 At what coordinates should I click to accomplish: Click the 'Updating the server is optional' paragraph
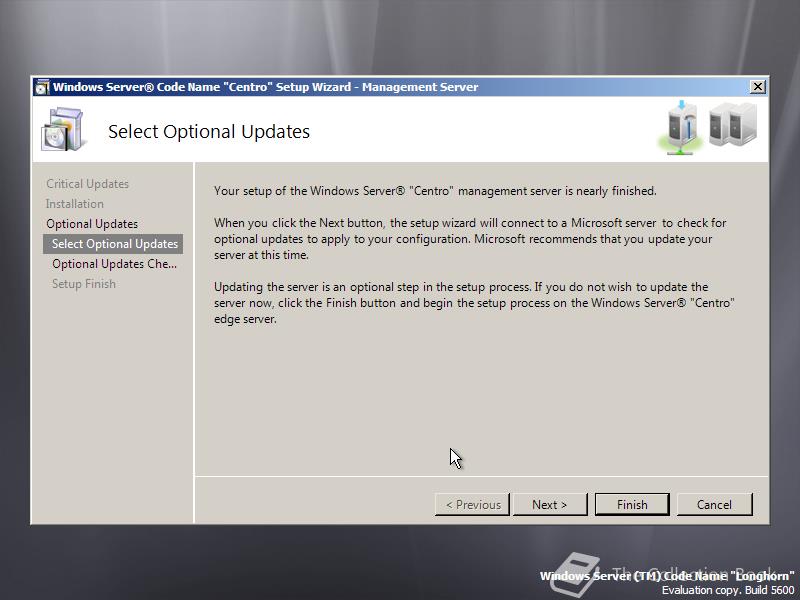click(x=474, y=303)
